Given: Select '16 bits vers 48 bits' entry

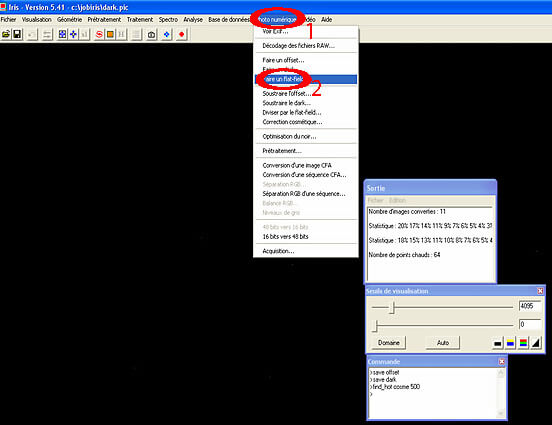Looking at the screenshot, I should tap(286, 237).
